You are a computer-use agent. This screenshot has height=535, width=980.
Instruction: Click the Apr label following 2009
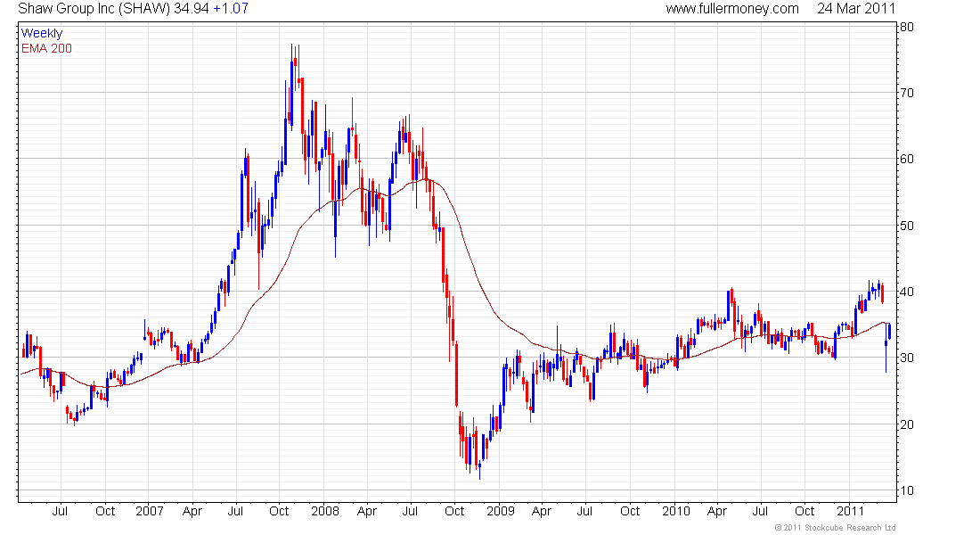coord(542,511)
